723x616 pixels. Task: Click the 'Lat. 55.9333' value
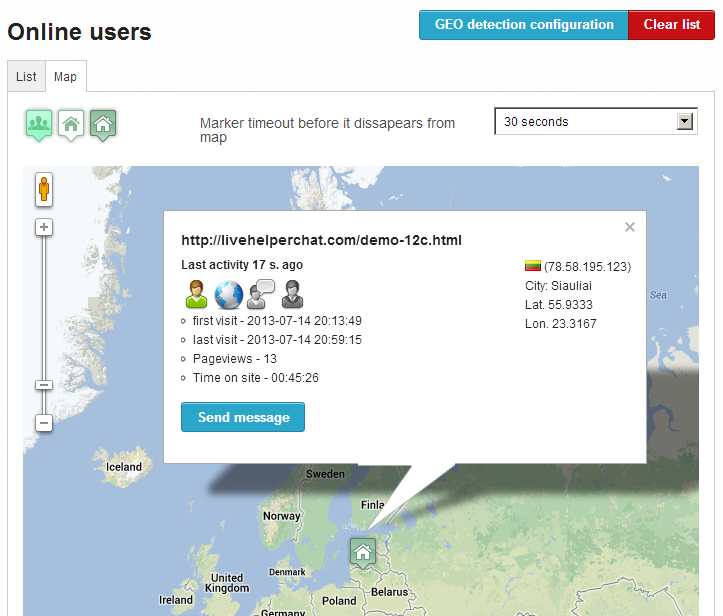click(559, 305)
